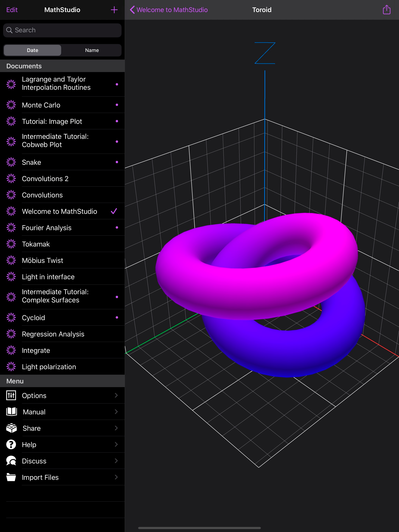Expand Options with its chevron arrow

(x=116, y=395)
